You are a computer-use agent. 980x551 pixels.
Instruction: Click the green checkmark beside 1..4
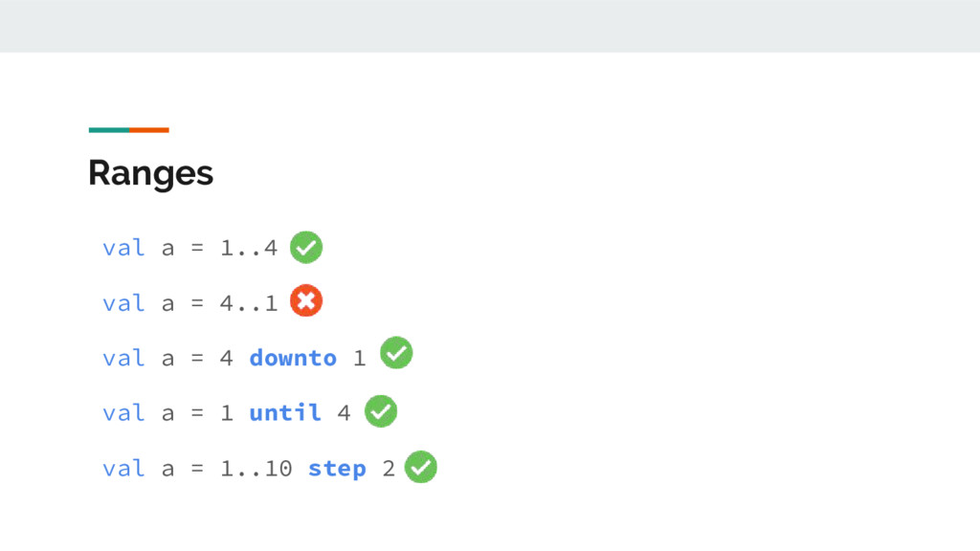coord(306,247)
